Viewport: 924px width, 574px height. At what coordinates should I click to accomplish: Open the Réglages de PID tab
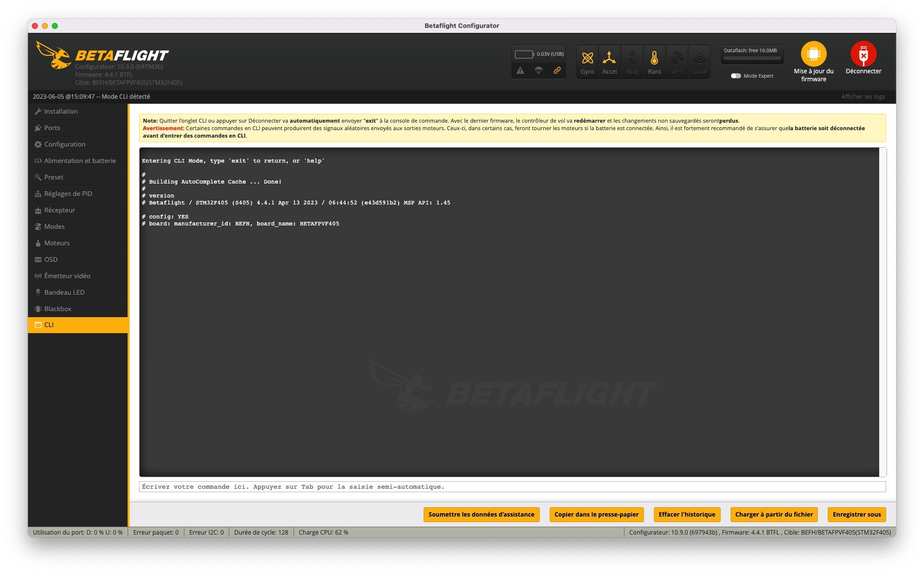tap(78, 194)
